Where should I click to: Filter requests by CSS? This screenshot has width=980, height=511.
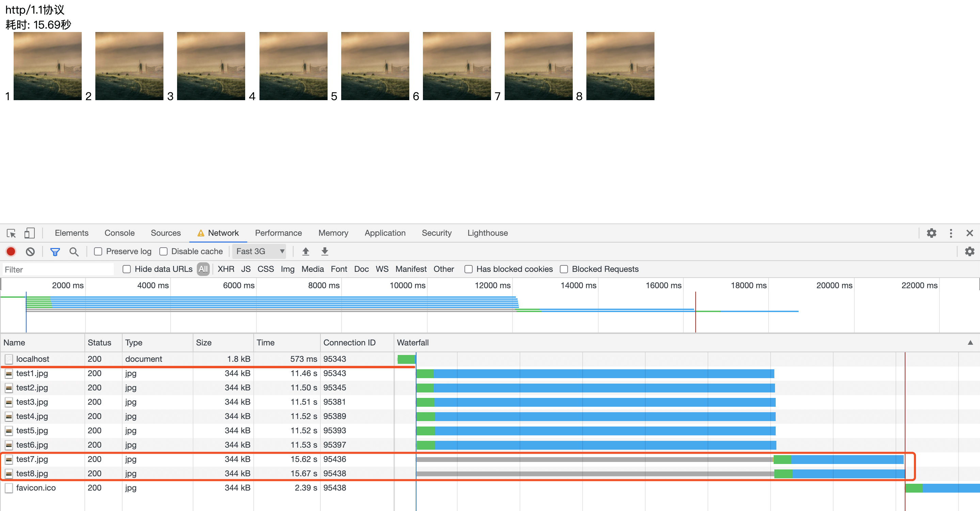point(266,269)
